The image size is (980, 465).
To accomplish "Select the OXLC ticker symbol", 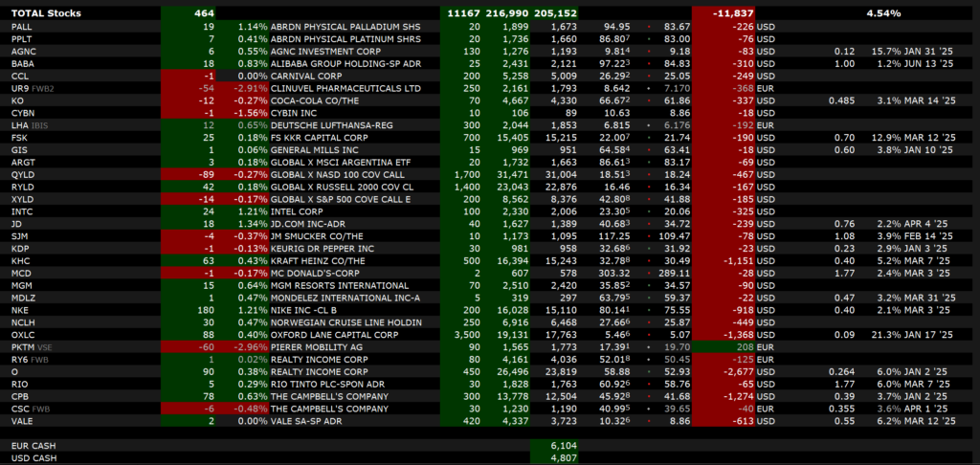I will pyautogui.click(x=23, y=335).
